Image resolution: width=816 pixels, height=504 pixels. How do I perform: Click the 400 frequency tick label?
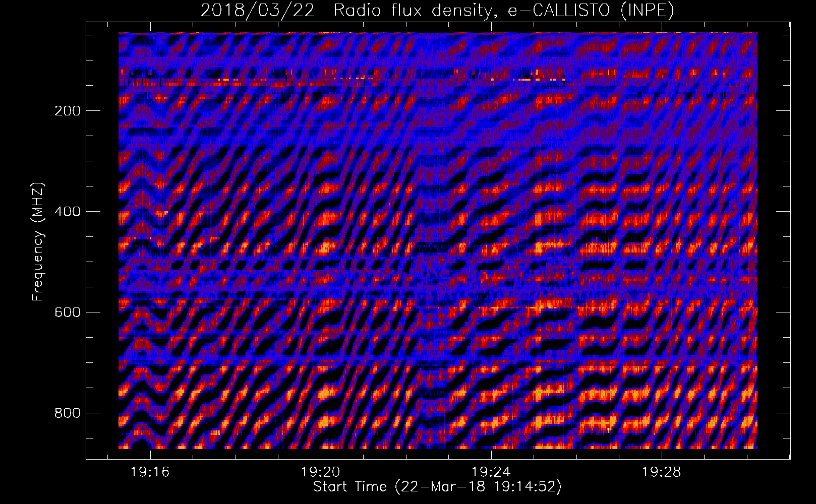point(68,212)
